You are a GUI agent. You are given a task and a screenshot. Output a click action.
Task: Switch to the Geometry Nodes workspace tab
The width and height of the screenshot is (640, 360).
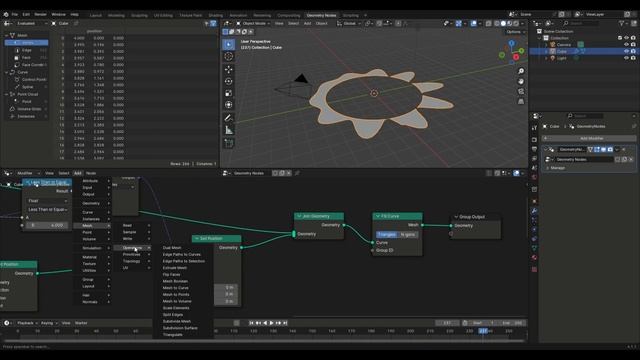pyautogui.click(x=321, y=15)
